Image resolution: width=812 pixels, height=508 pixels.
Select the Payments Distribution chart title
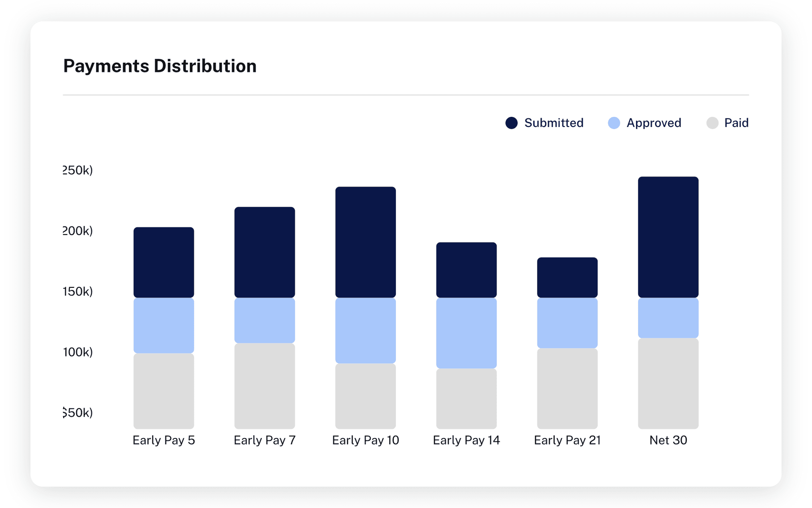pyautogui.click(x=159, y=66)
